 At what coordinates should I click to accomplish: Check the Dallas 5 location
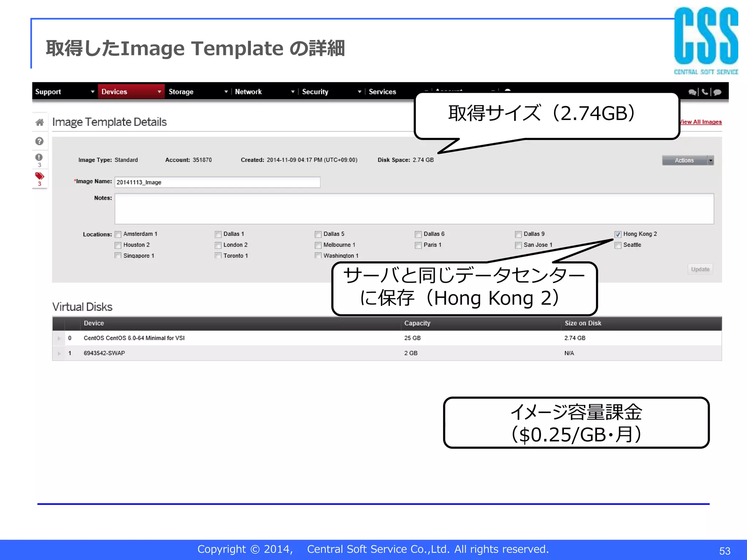[x=318, y=234]
